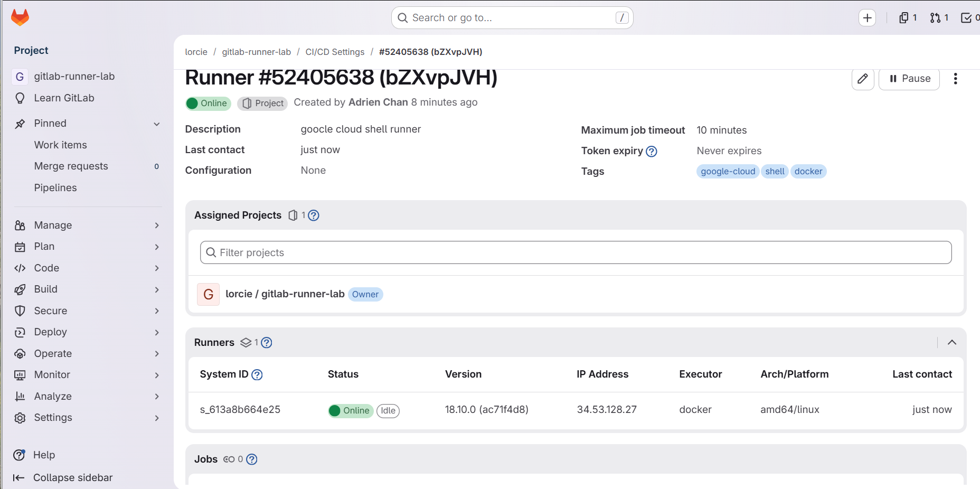This screenshot has width=980, height=489.
Task: Expand the Code menu chevron
Action: point(157,268)
